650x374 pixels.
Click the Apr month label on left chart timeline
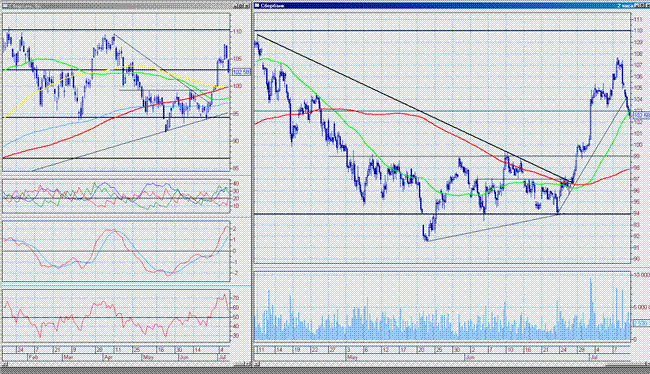click(x=108, y=357)
